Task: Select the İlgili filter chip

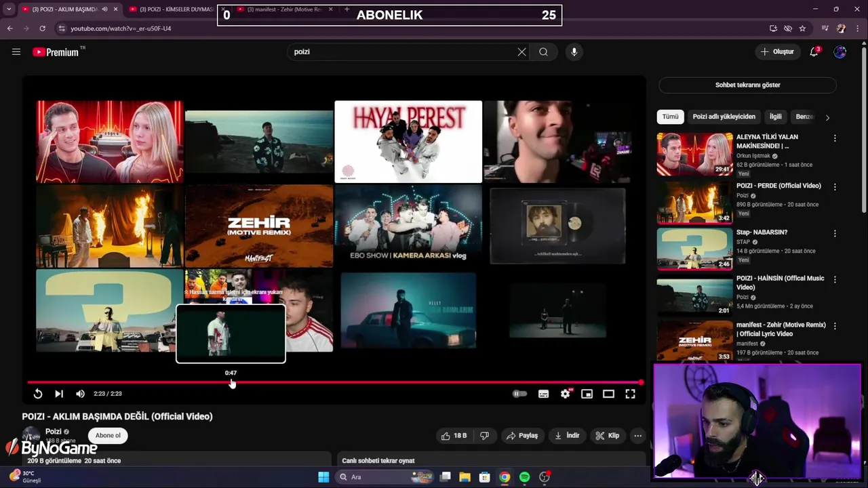Action: (775, 117)
